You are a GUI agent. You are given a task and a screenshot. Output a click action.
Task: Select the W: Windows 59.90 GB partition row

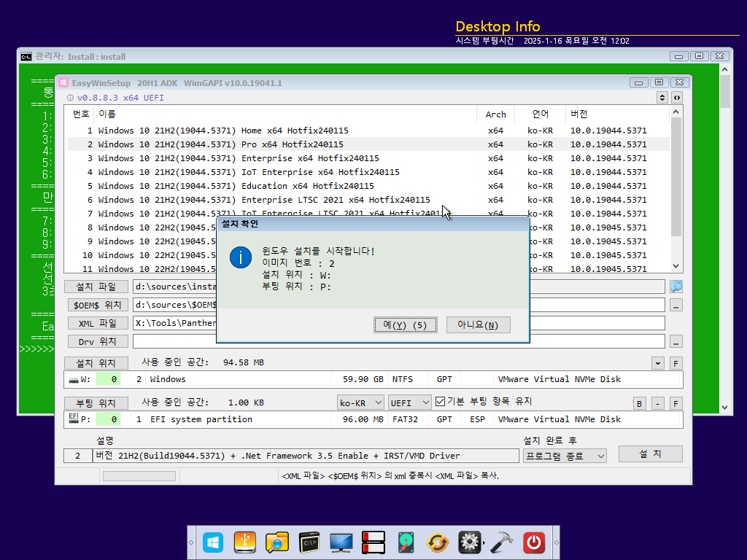click(373, 379)
